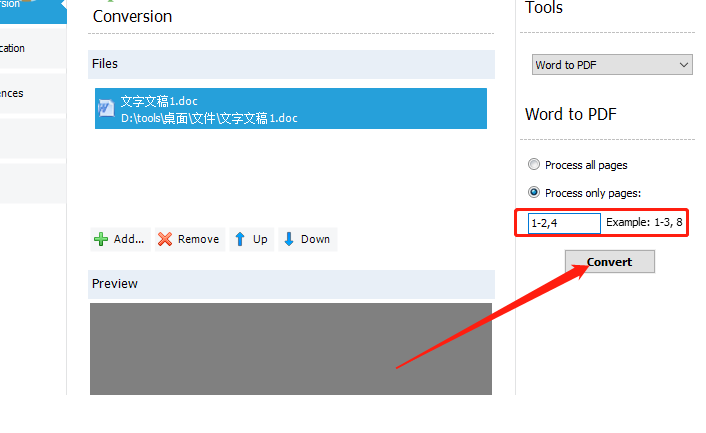Click the Down button label
This screenshot has width=706, height=433.
click(315, 239)
